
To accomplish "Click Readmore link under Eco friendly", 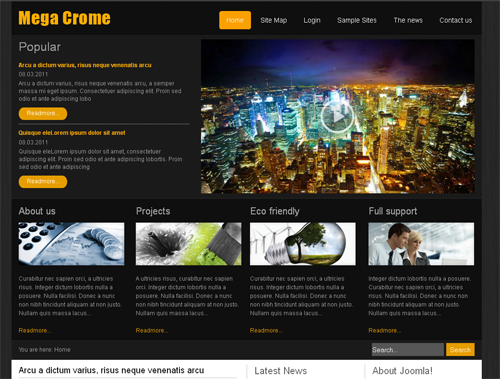I will pyautogui.click(x=266, y=330).
